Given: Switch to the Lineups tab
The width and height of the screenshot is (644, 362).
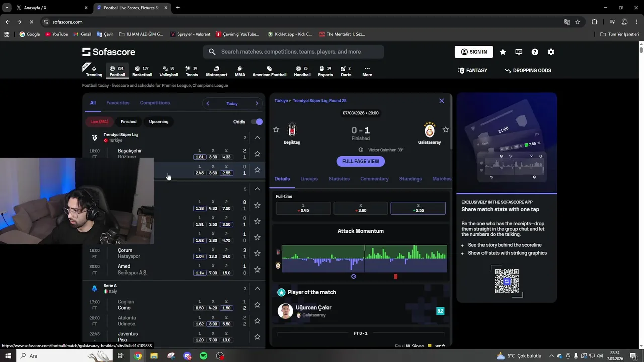Looking at the screenshot, I should 309,179.
